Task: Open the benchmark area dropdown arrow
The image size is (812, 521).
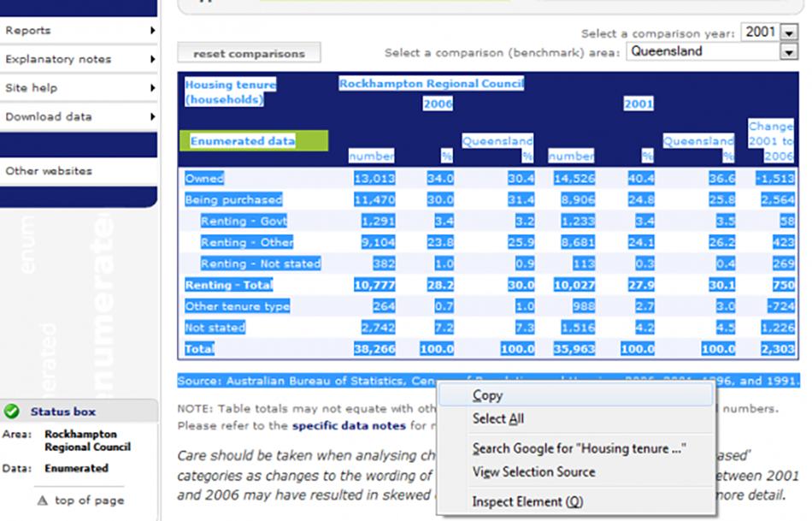Action: click(789, 52)
